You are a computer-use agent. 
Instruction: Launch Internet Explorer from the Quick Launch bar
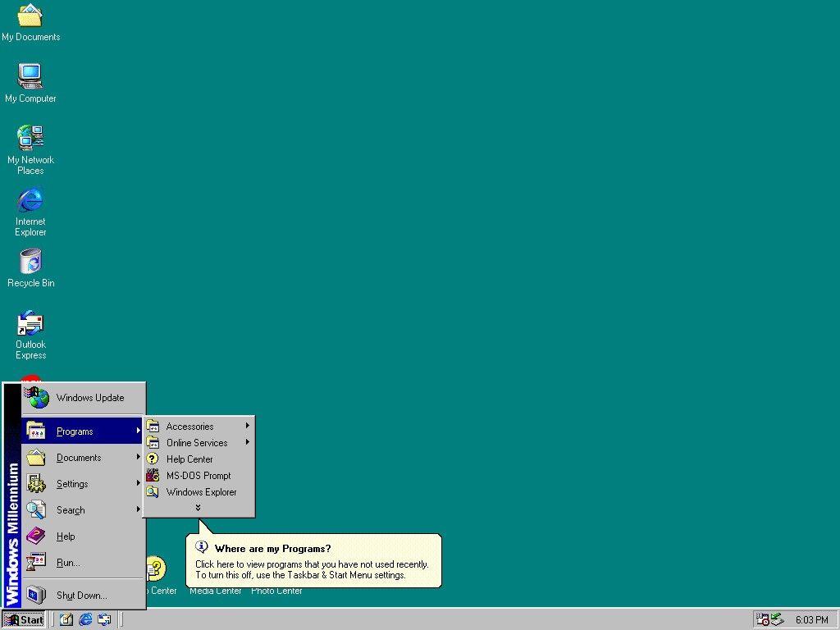(85, 619)
